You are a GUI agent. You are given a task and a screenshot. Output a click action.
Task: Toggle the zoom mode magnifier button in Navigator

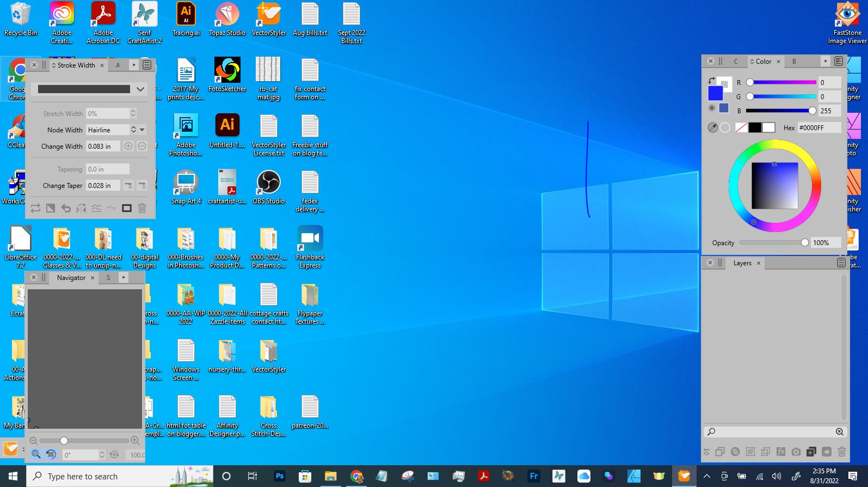coord(36,454)
